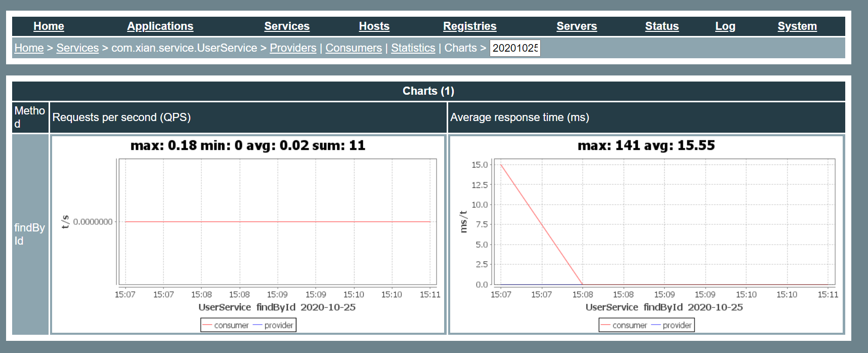
Task: Open the Hosts menu
Action: pyautogui.click(x=374, y=26)
